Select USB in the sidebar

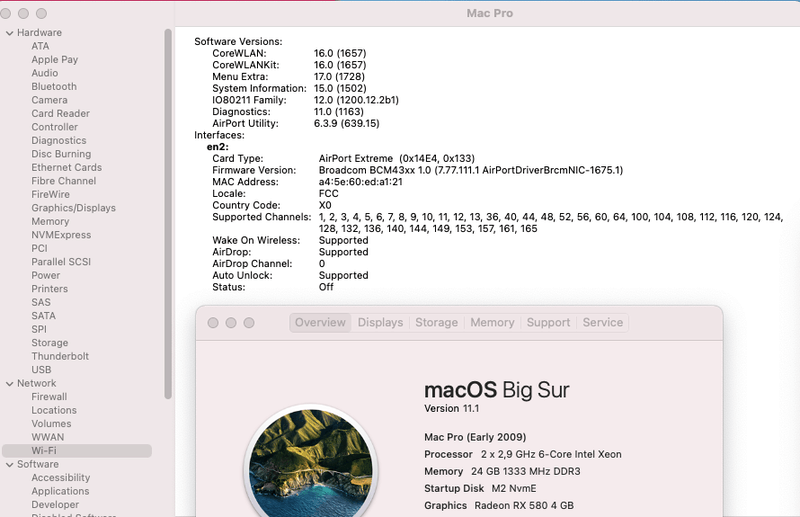(x=41, y=370)
